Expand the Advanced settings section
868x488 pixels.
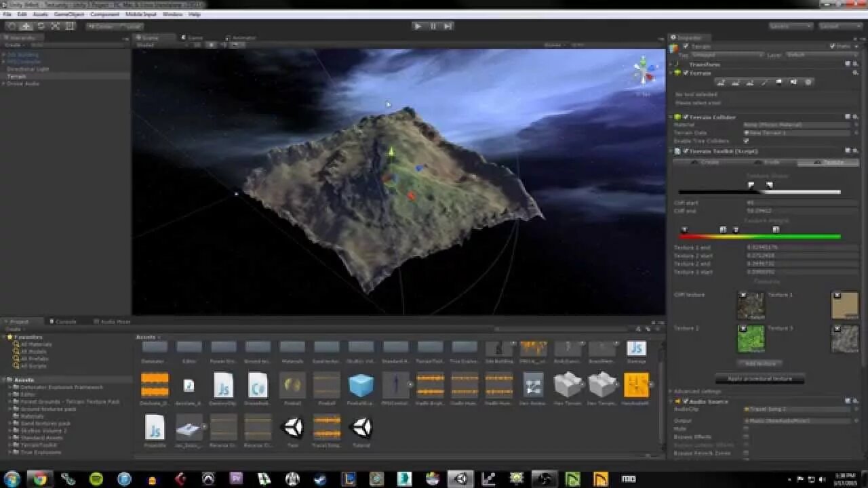[x=698, y=391]
